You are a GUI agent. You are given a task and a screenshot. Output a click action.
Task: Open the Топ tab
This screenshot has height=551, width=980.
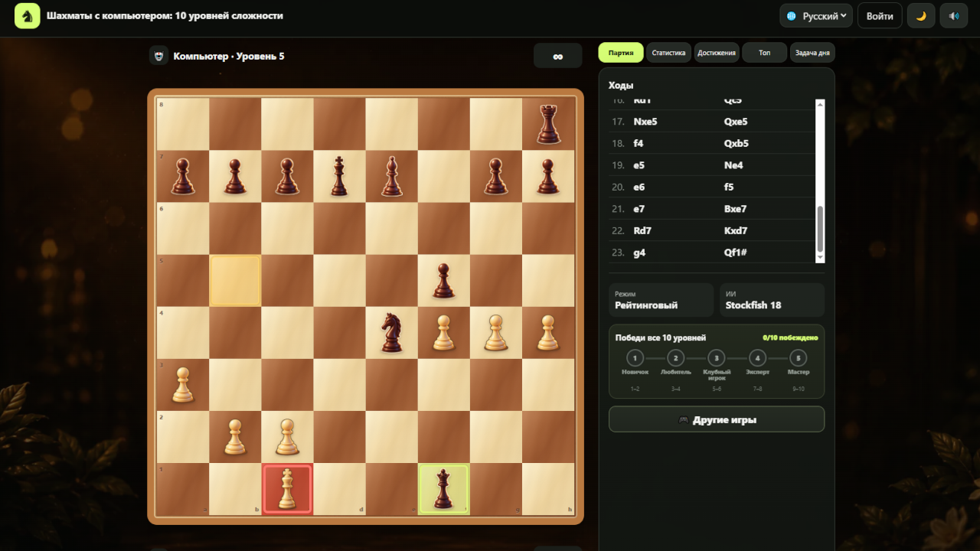764,53
